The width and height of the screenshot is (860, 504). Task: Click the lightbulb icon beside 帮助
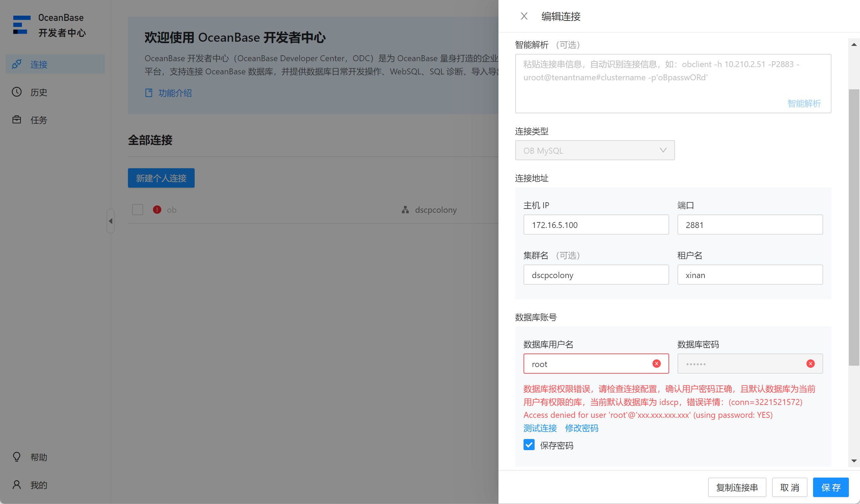point(17,457)
